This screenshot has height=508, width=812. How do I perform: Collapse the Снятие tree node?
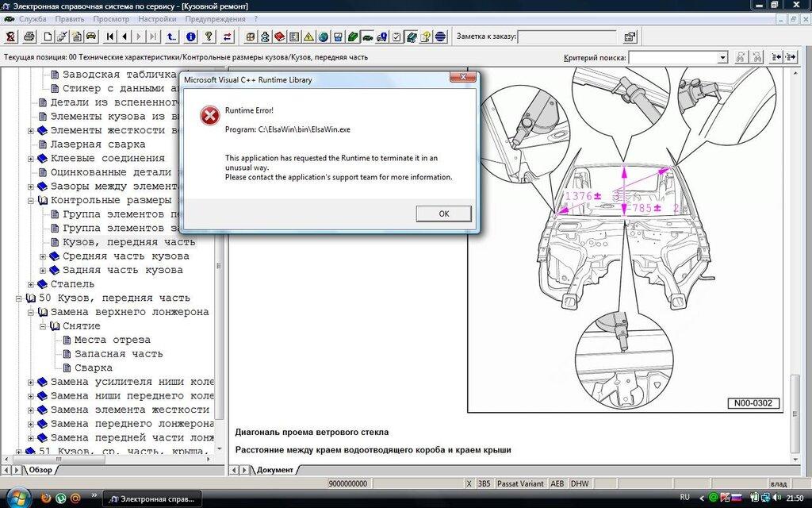43,326
